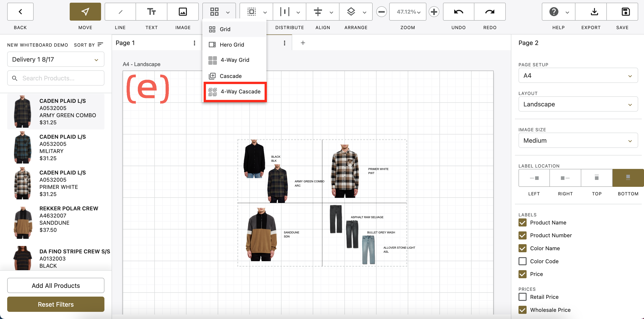
Task: Check the Retail Price checkbox
Action: 522,297
